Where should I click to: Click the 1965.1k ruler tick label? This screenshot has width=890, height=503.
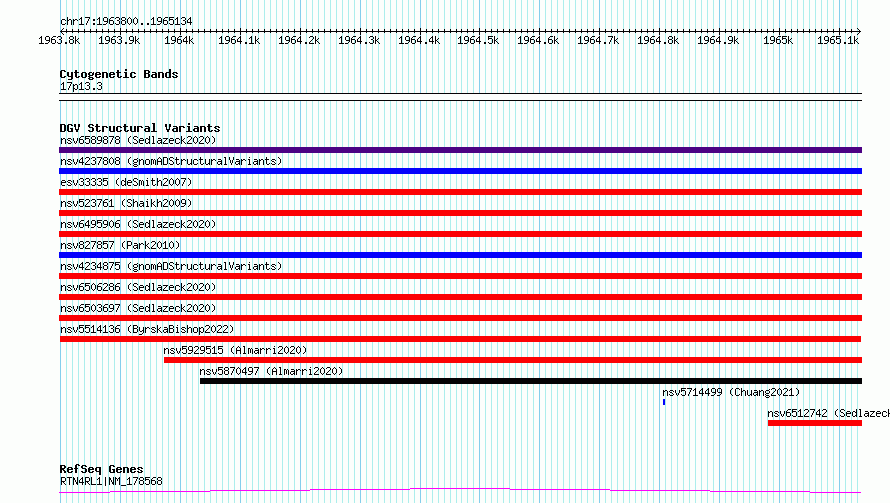tap(838, 40)
